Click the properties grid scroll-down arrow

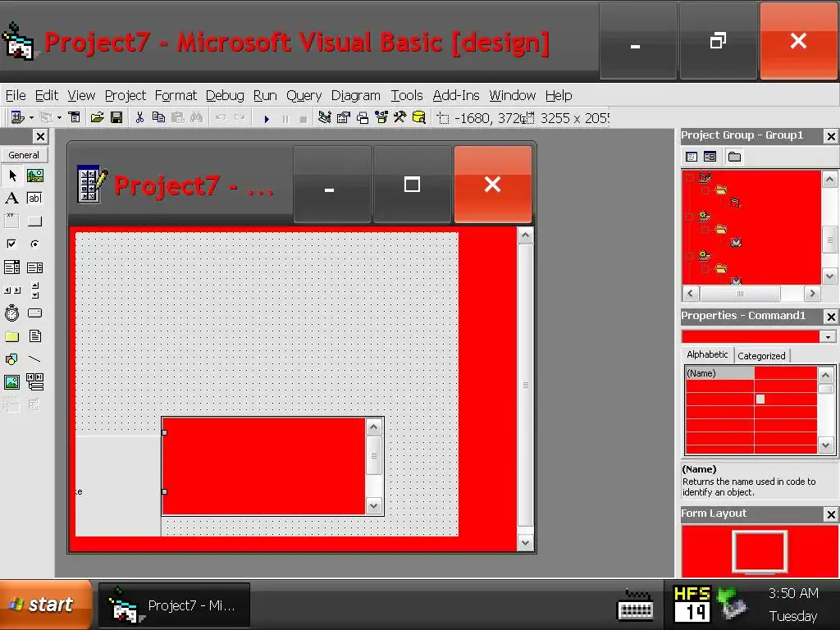point(825,445)
